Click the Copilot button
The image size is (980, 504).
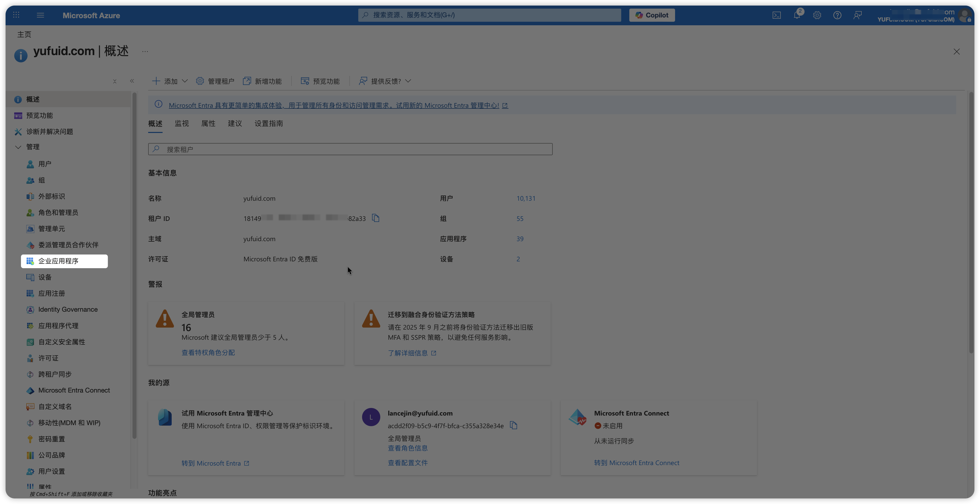(x=652, y=15)
